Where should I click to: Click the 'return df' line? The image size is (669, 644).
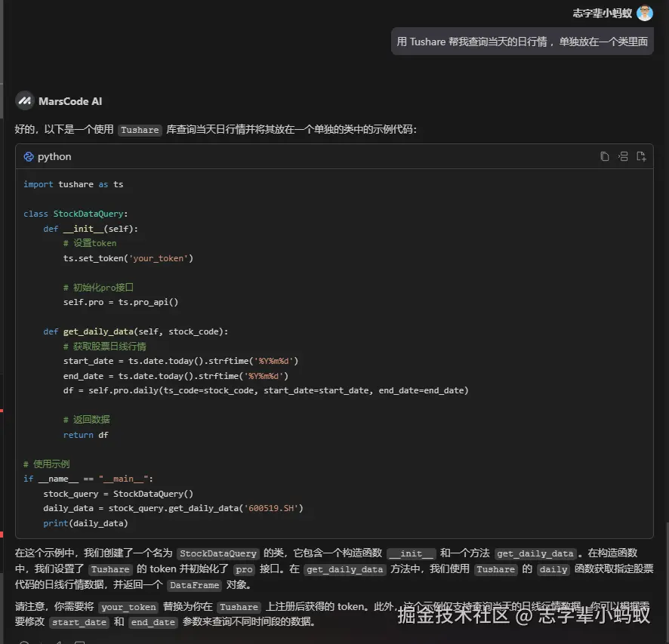86,435
